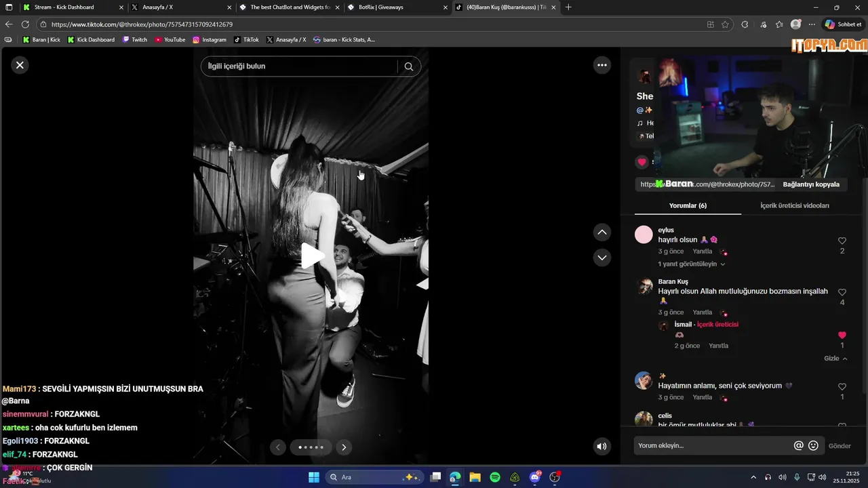
Task: Play the photo slideshow
Action: point(312,256)
